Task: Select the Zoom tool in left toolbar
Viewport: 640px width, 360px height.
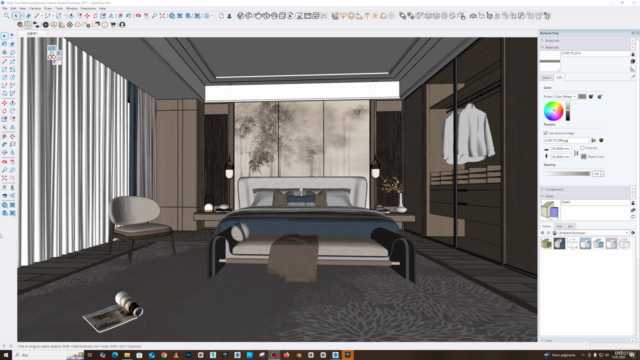Action: click(4, 170)
